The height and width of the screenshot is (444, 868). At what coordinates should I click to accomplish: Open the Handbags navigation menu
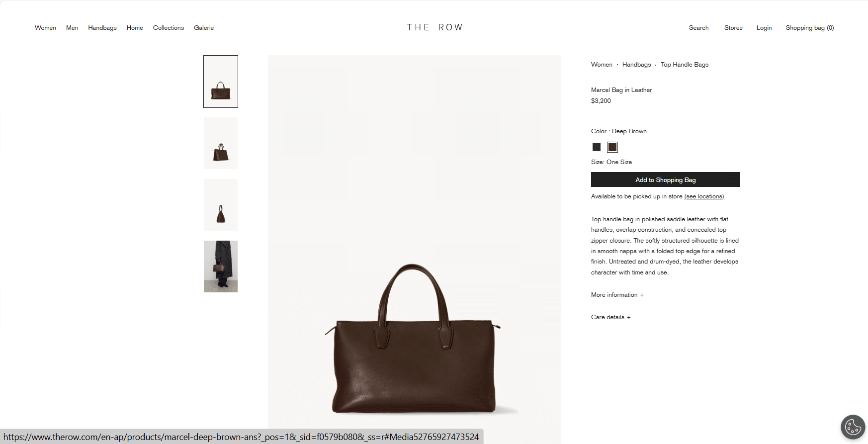[x=102, y=28]
